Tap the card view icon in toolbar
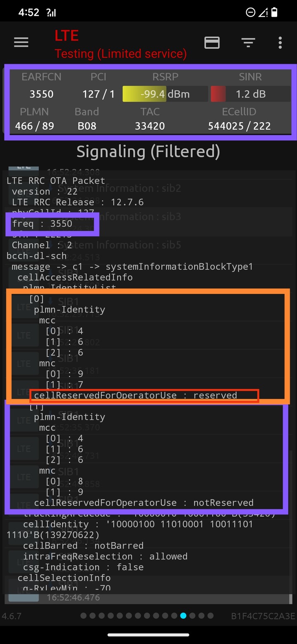The width and height of the screenshot is (297, 644). (x=212, y=43)
